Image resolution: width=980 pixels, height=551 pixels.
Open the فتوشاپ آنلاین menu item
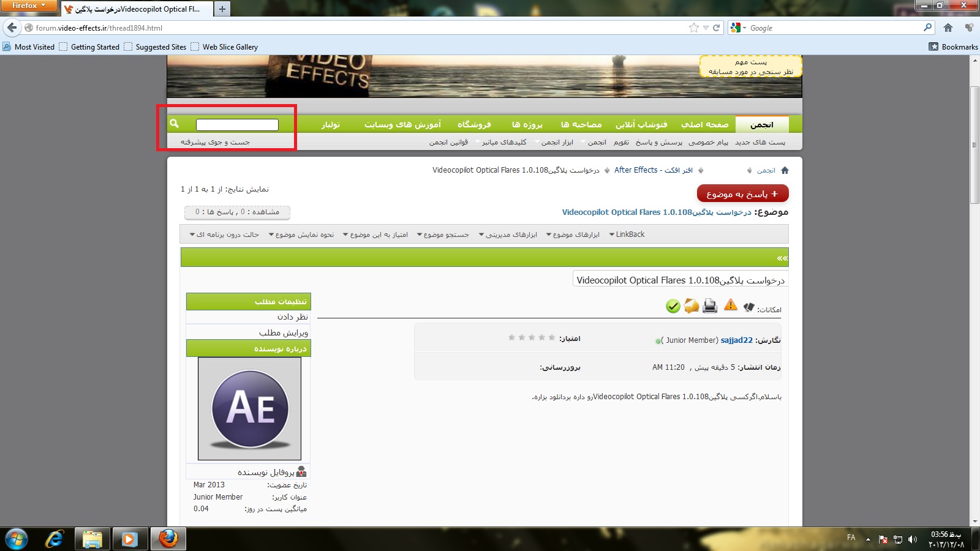pyautogui.click(x=641, y=124)
